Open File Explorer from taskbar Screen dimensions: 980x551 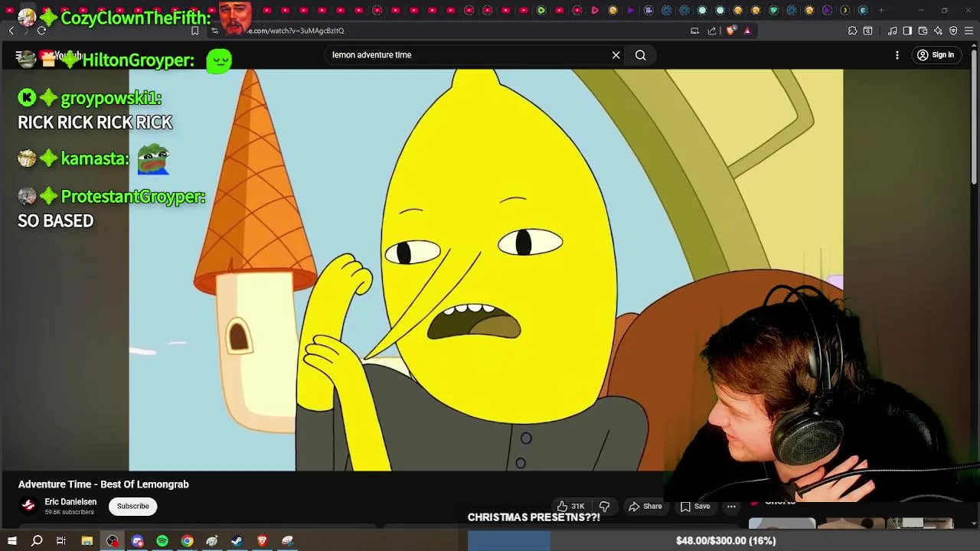pyautogui.click(x=87, y=541)
